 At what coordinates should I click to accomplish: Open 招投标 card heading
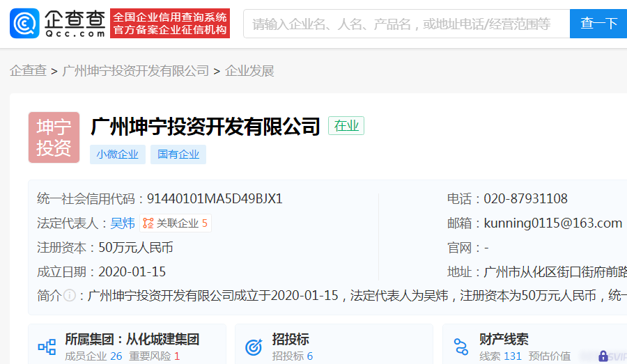[x=291, y=339]
